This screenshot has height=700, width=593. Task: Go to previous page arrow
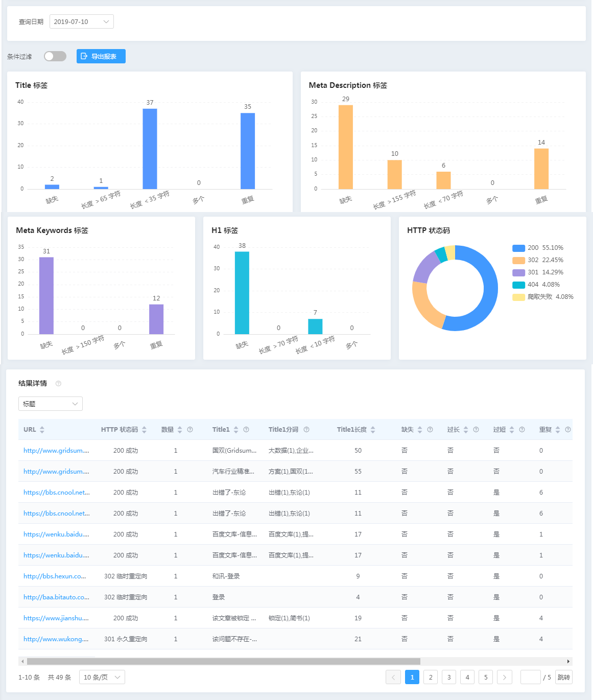tap(393, 677)
